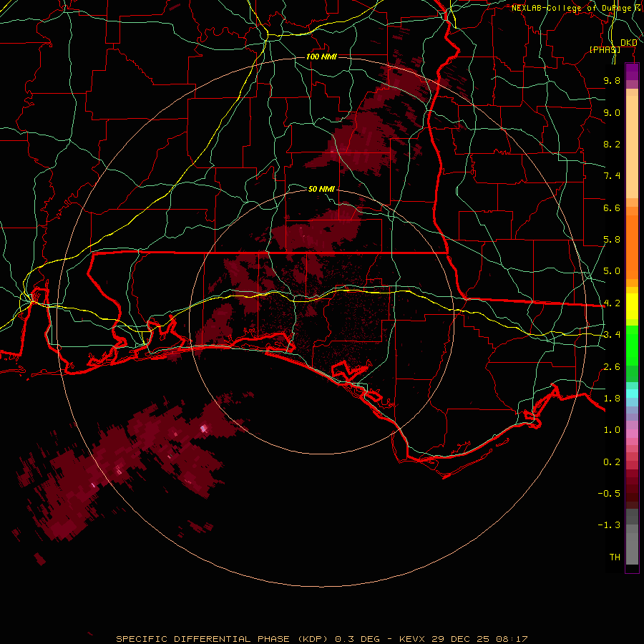
Task: Click the 0.2 value on color scale
Action: [x=612, y=462]
